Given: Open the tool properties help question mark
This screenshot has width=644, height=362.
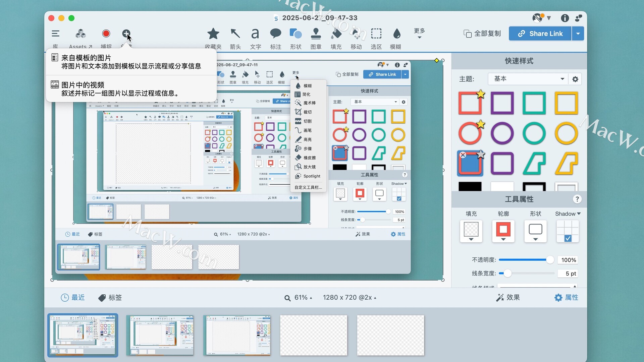Looking at the screenshot, I should 577,199.
